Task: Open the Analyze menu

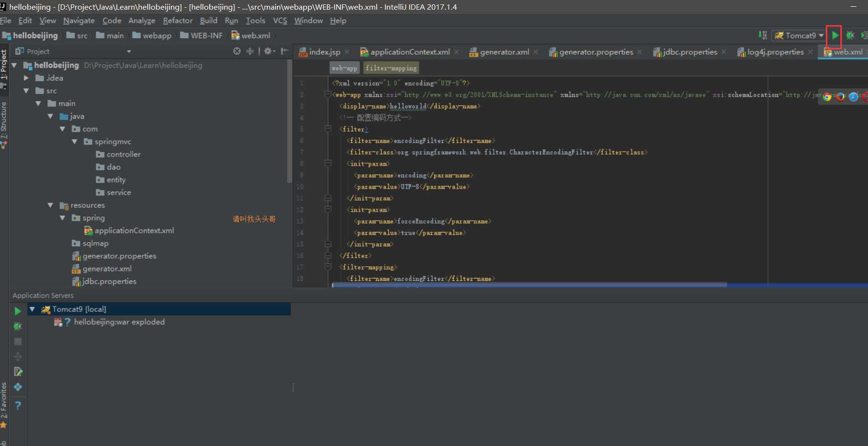Action: coord(142,20)
